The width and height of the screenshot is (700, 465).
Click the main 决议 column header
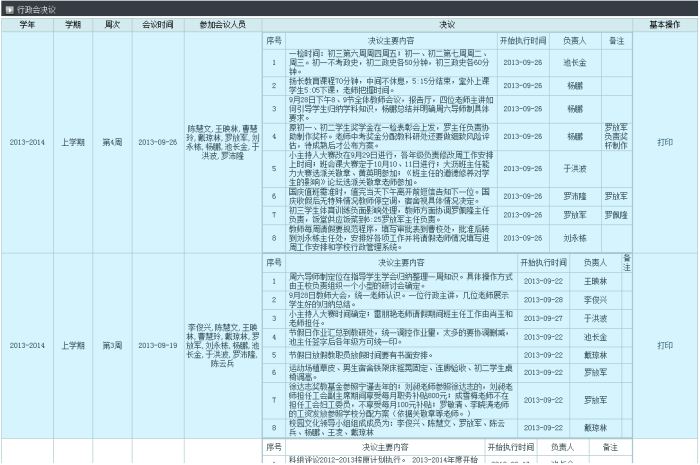(x=447, y=24)
